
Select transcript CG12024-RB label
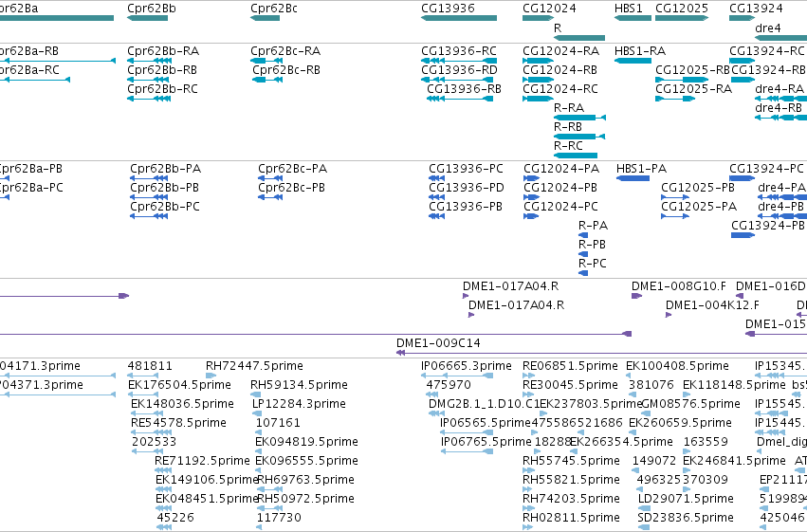tap(559, 70)
